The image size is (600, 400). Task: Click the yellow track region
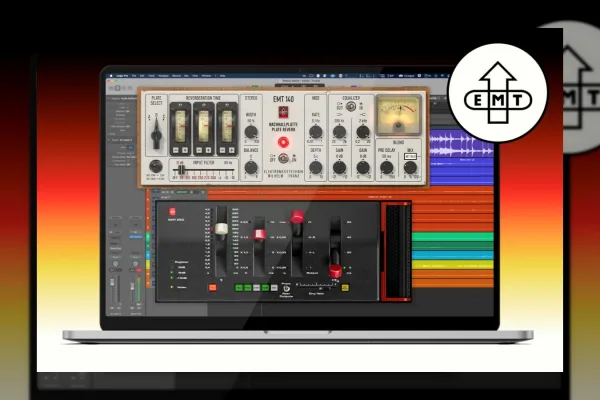453,264
